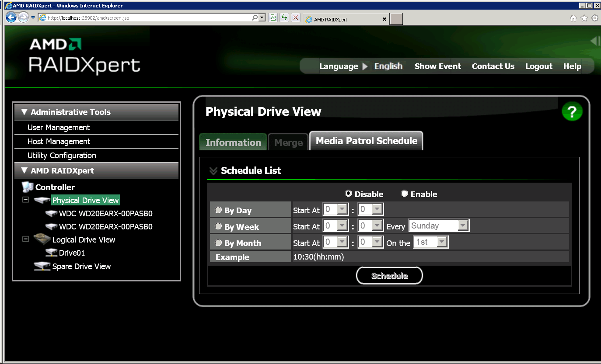Open a new browser tab
Screen dimensions: 601x364
396,19
